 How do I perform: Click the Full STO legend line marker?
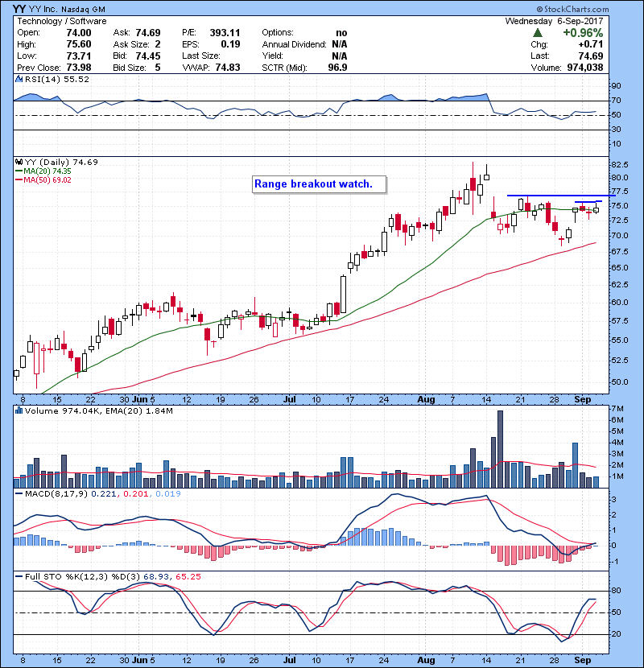[19, 577]
